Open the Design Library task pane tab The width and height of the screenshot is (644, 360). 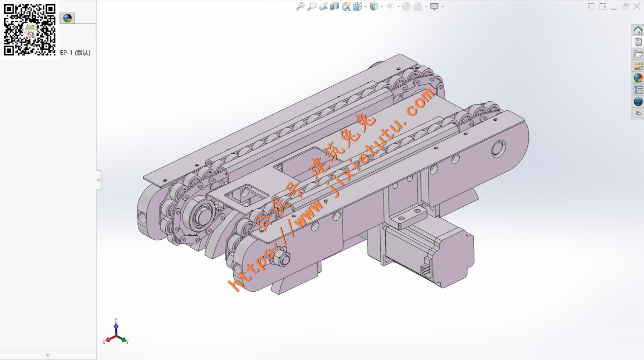point(638,42)
